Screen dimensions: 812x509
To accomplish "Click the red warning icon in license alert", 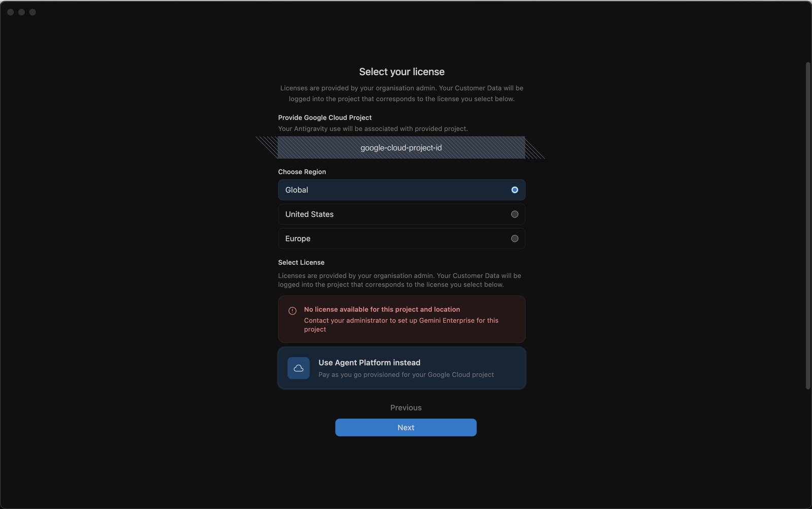I will 292,311.
